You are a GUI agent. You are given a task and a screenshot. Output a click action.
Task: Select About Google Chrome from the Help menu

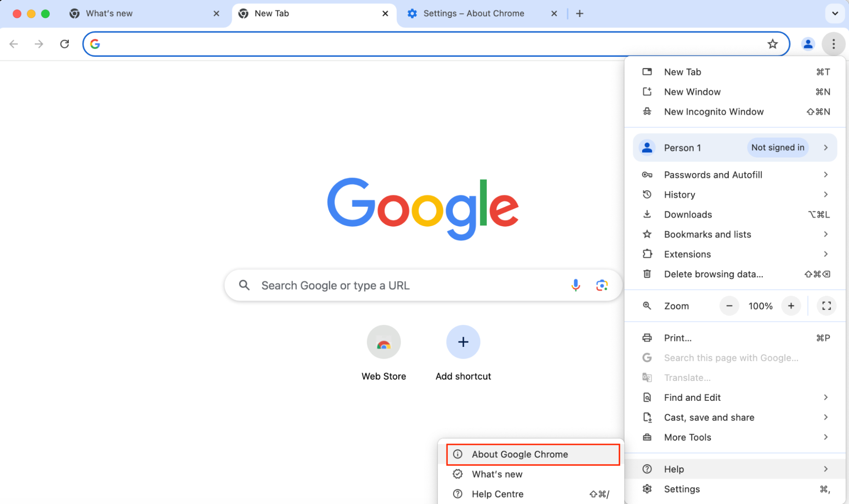click(519, 454)
